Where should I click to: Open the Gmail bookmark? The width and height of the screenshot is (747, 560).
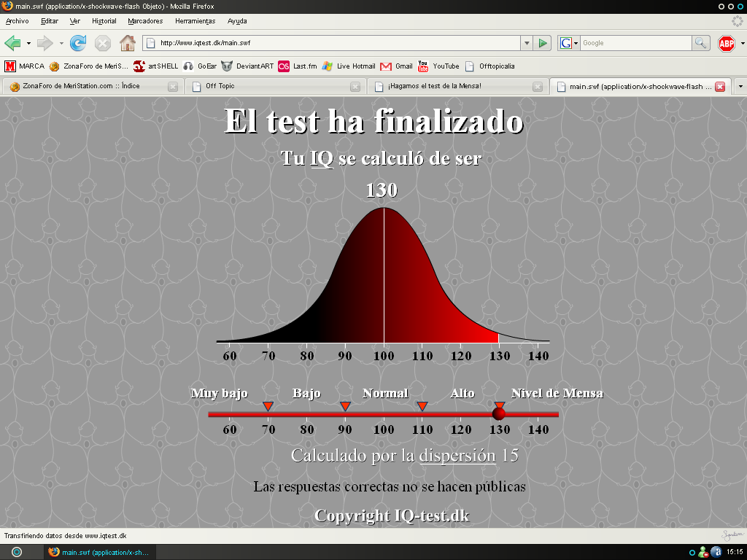pos(396,66)
